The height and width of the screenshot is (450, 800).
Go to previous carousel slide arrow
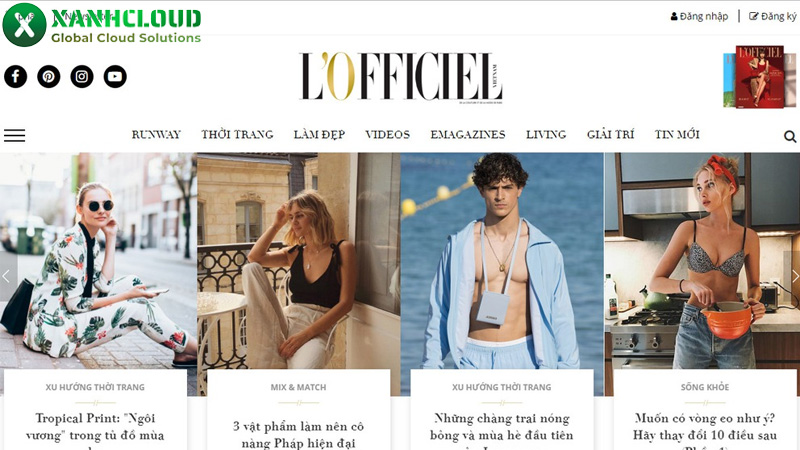coord(7,276)
